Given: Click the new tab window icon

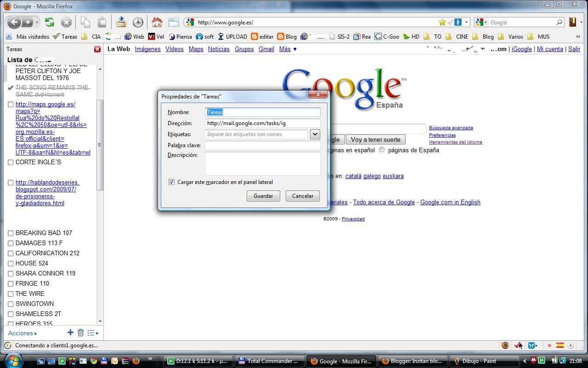Looking at the screenshot, I should (173, 22).
